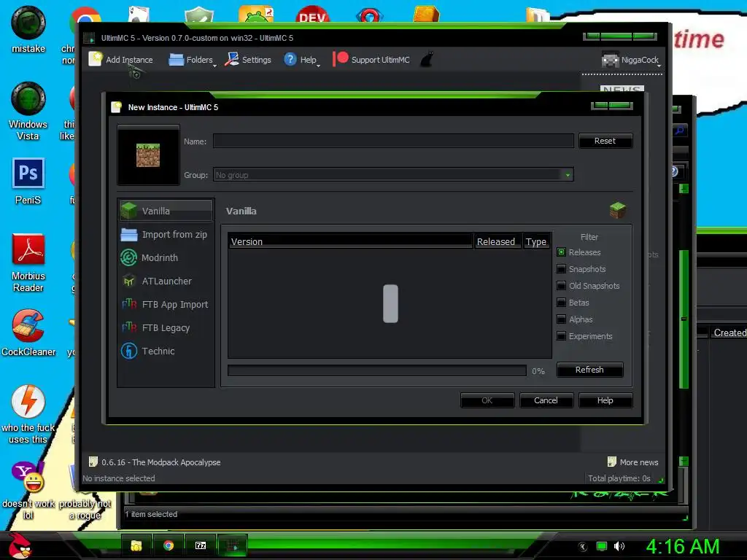This screenshot has width=747, height=560.
Task: Select the ATLauncher source
Action: click(166, 281)
